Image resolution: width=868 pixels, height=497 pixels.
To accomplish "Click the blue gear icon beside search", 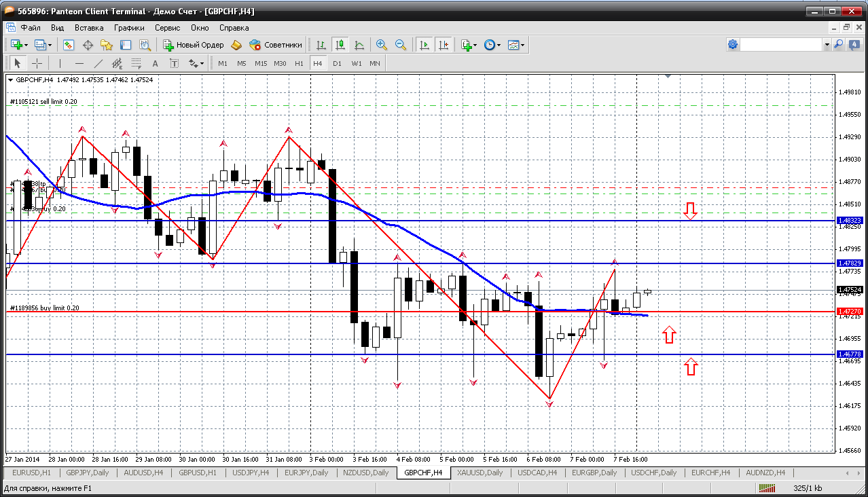I will tap(733, 44).
